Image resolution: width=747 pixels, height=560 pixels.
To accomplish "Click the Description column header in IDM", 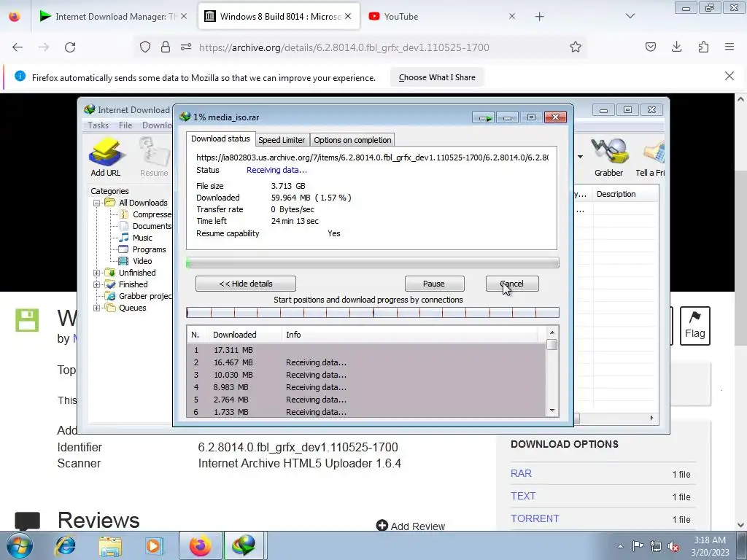I will pyautogui.click(x=625, y=194).
